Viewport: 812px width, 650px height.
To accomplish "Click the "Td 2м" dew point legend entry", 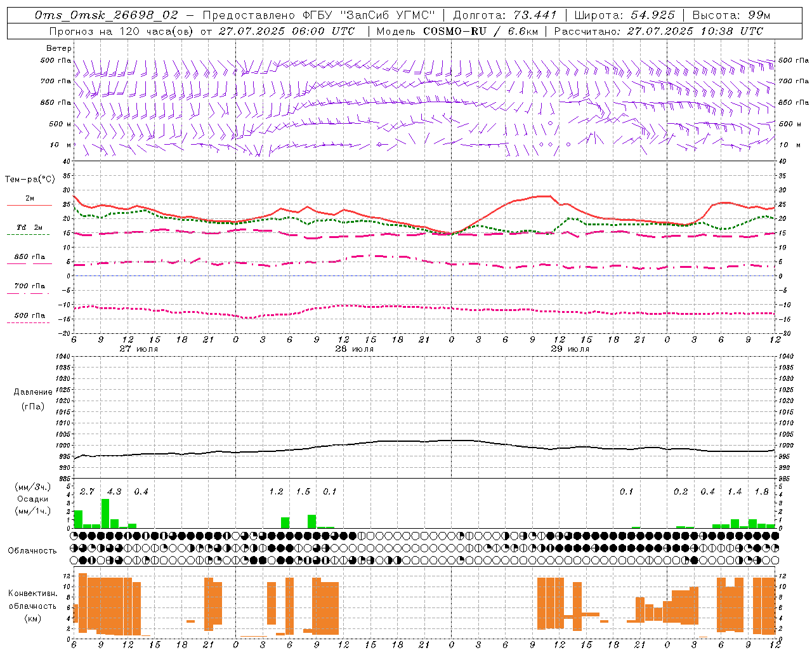I will point(30,227).
